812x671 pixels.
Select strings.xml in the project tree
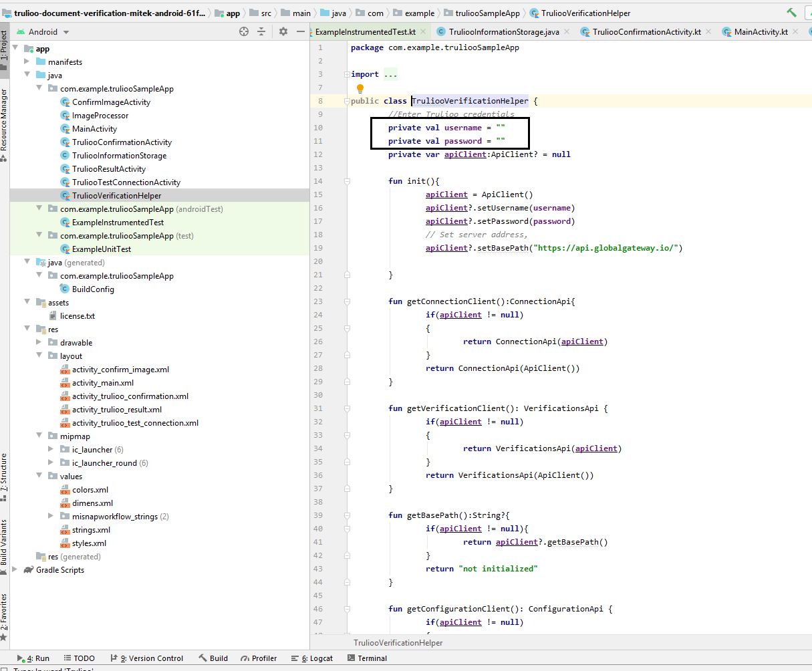[91, 530]
